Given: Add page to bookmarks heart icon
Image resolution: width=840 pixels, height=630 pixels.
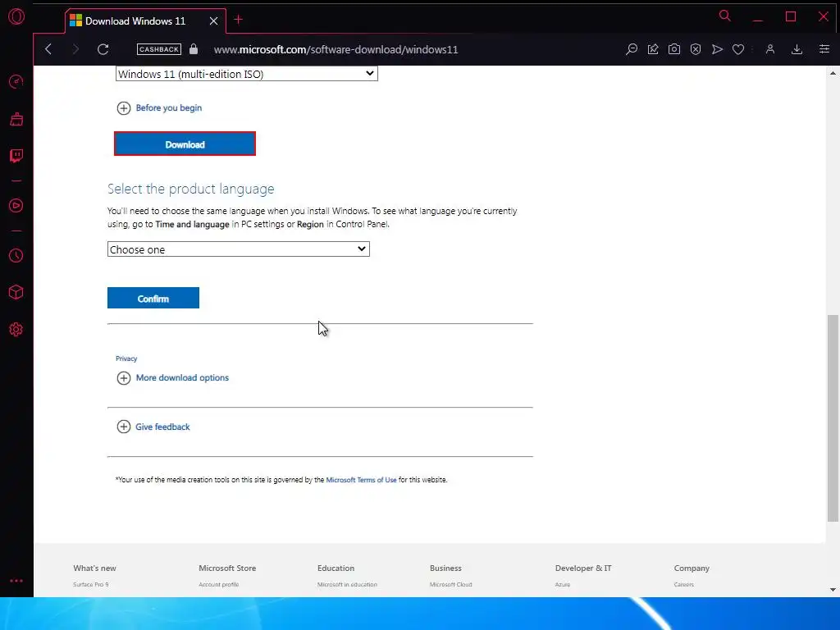Looking at the screenshot, I should pos(738,49).
